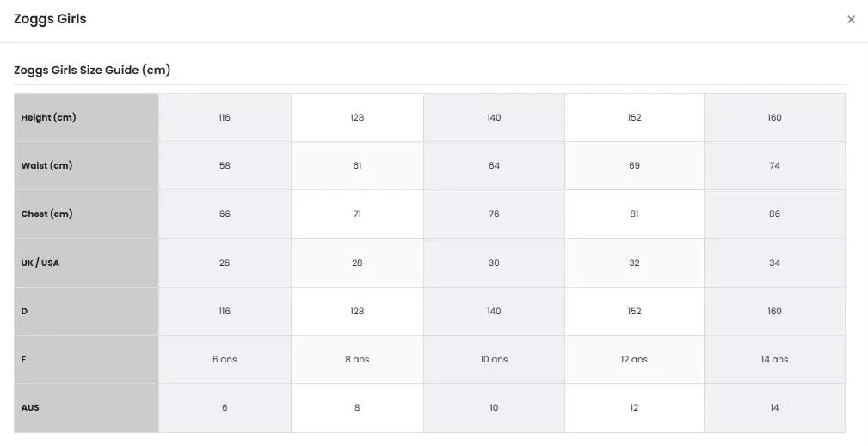Click the Zoggs Girls dialog title
This screenshot has height=446, width=868.
pyautogui.click(x=50, y=19)
